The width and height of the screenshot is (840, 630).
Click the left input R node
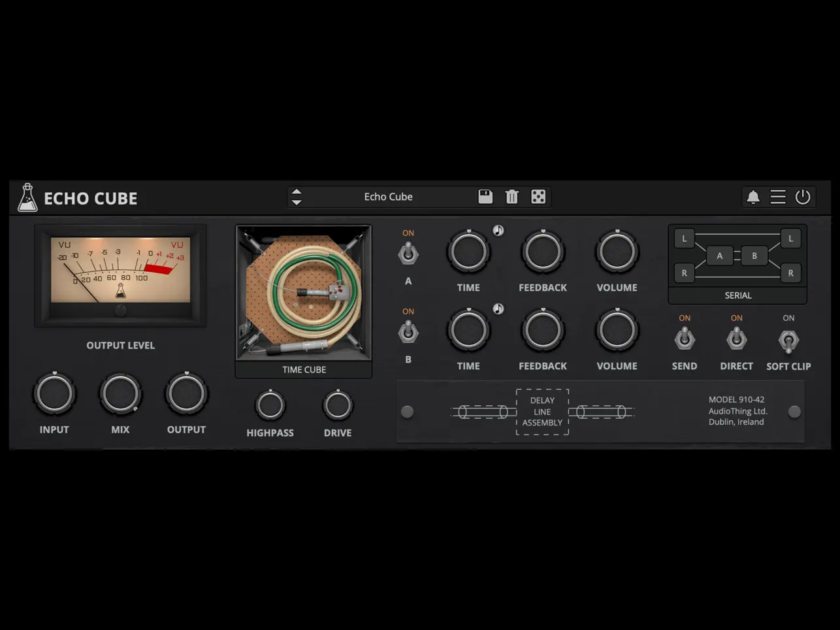point(685,273)
